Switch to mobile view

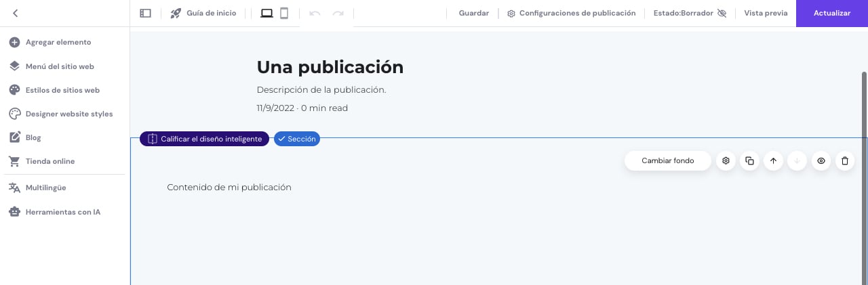pyautogui.click(x=284, y=13)
